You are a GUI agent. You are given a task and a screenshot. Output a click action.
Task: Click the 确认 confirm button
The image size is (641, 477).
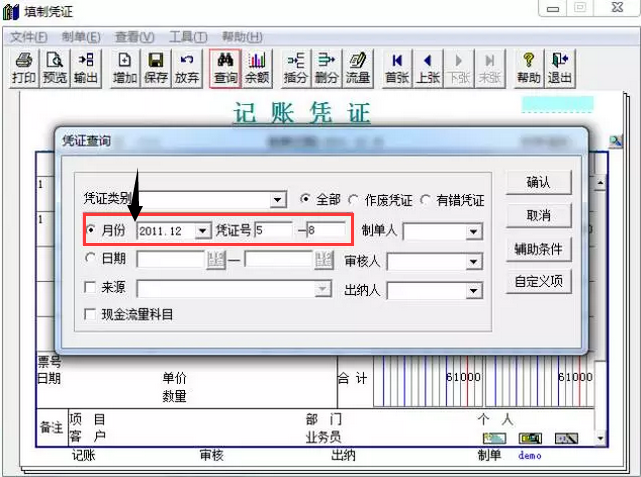(x=538, y=182)
